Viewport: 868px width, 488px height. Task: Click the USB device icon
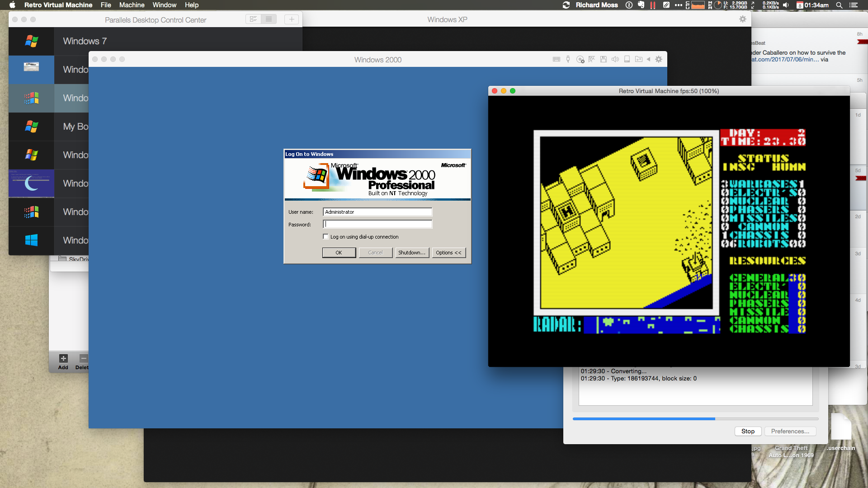coord(568,59)
